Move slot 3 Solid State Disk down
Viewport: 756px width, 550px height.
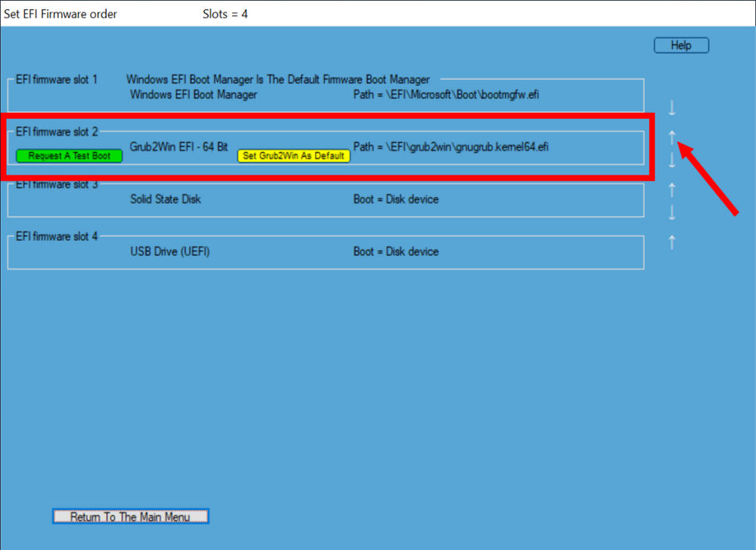[671, 212]
